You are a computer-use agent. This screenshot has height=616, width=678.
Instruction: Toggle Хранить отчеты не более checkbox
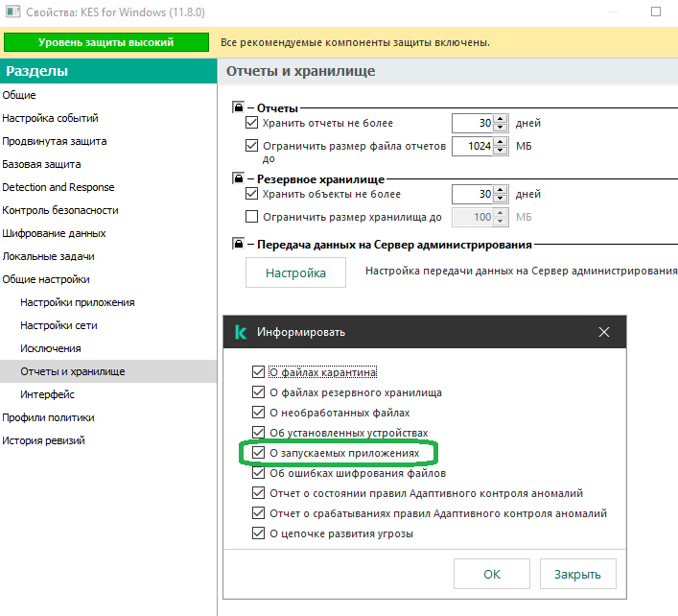(x=251, y=123)
